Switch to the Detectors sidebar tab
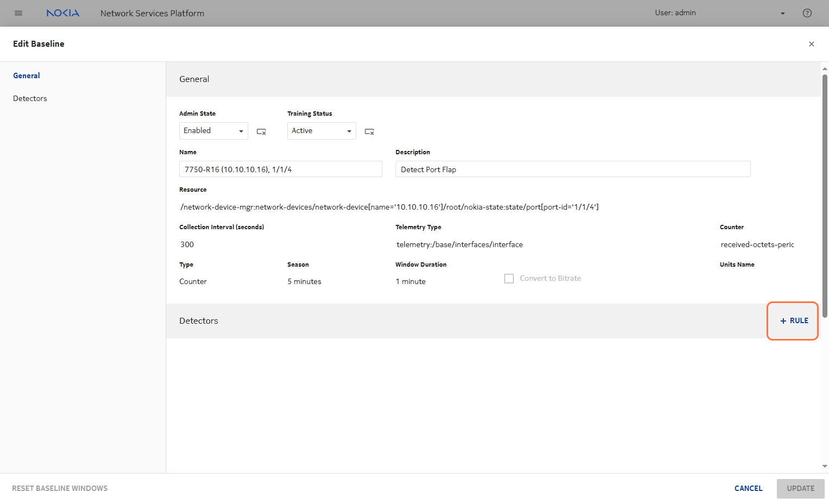This screenshot has height=504, width=829. [30, 98]
